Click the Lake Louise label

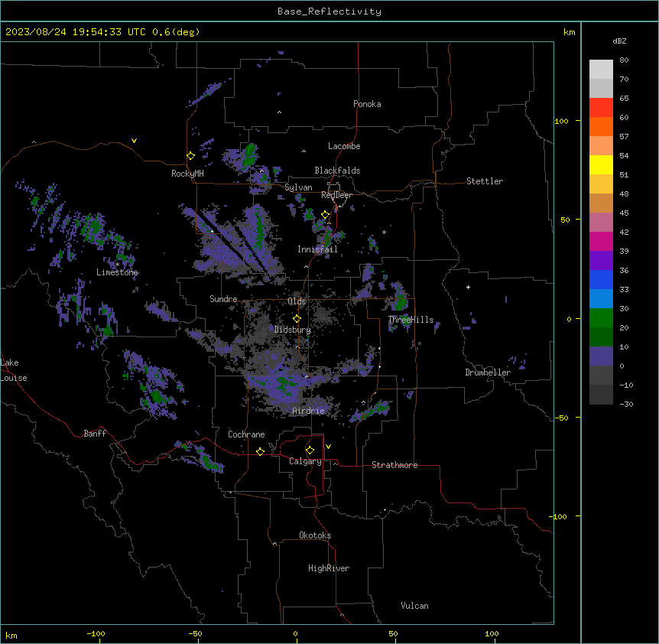click(14, 370)
